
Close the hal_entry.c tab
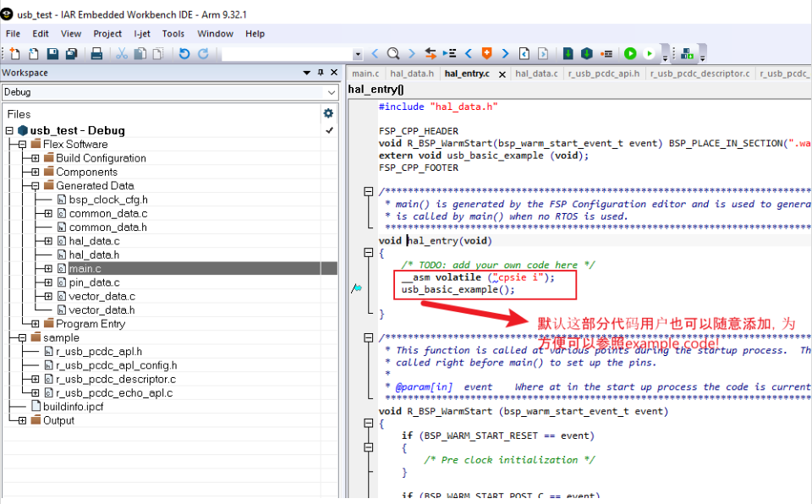coord(502,74)
